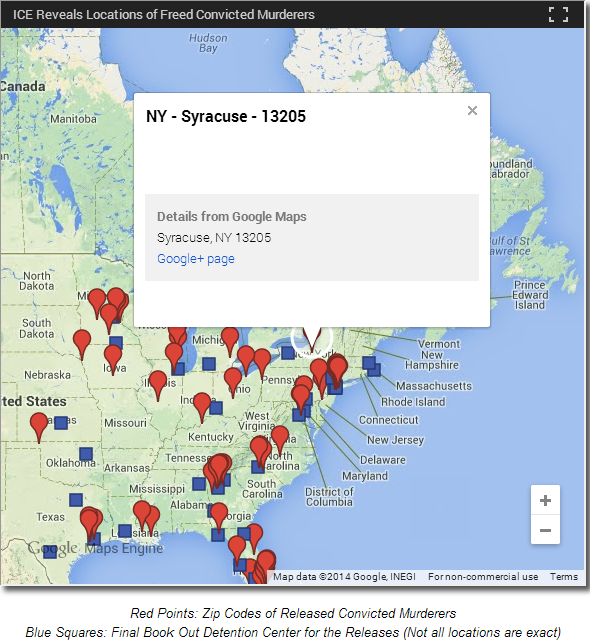Zoom in with the plus button
The image size is (590, 641).
click(x=545, y=500)
